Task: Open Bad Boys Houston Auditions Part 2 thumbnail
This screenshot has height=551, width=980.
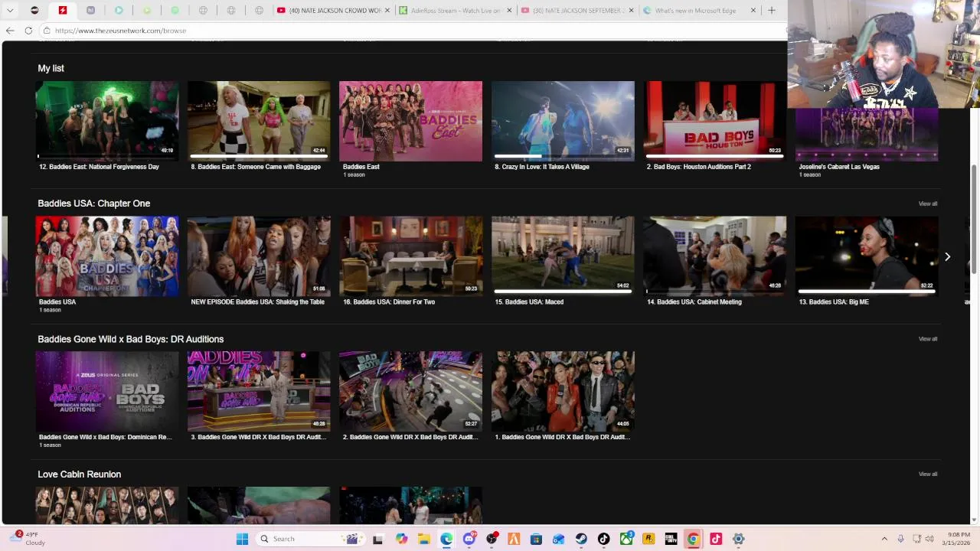Action: (x=714, y=121)
